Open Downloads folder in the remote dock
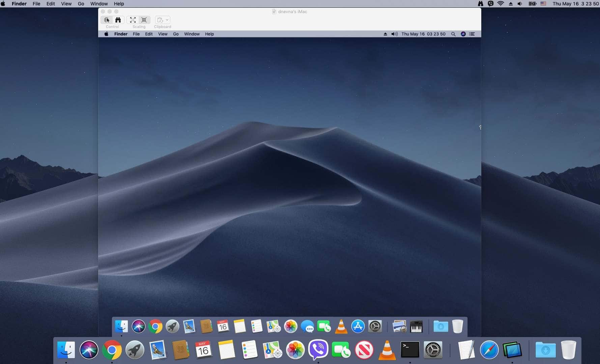The width and height of the screenshot is (600, 364). pos(441,326)
